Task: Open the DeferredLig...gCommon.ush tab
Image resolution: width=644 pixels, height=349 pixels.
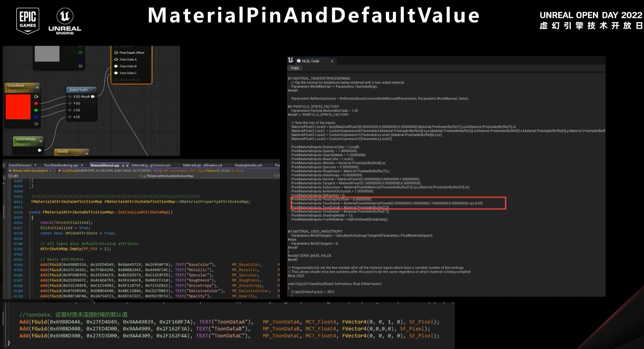Action: [151, 165]
